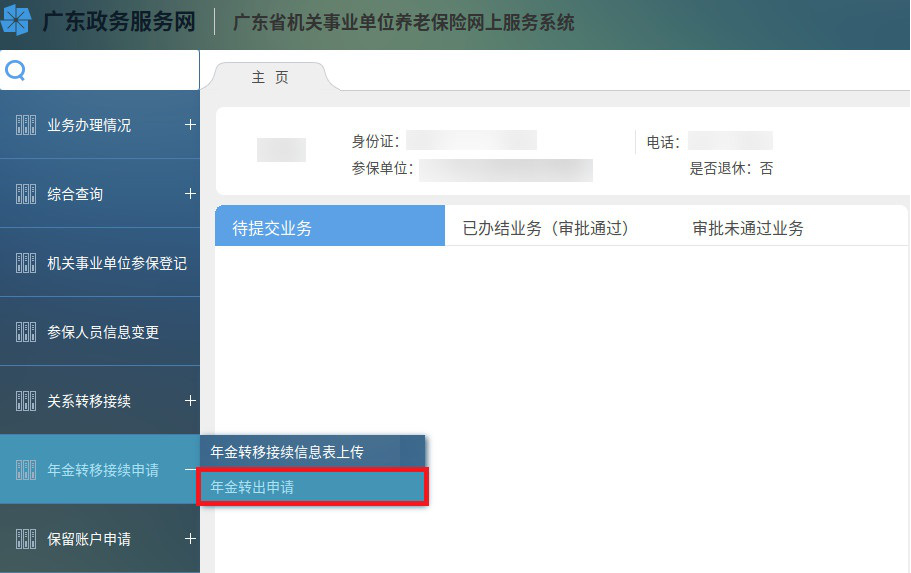
Task: Open the 已办结业务（审批通过）tab
Action: point(545,228)
